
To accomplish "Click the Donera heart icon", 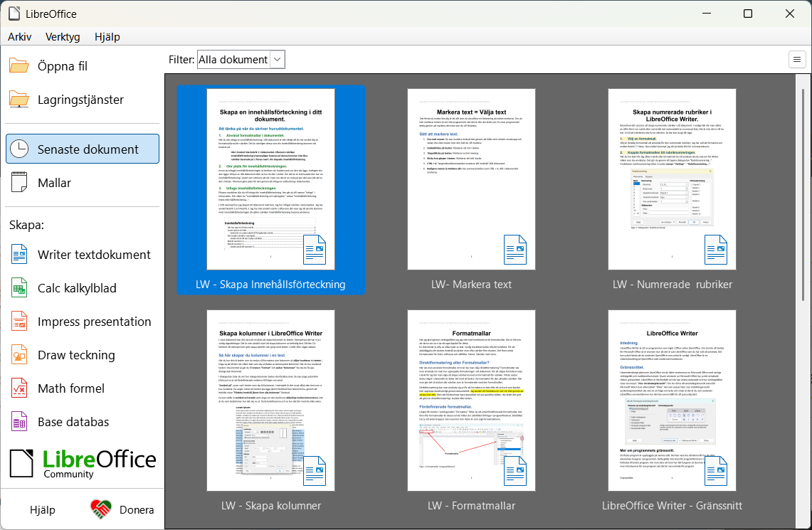I will tap(101, 509).
